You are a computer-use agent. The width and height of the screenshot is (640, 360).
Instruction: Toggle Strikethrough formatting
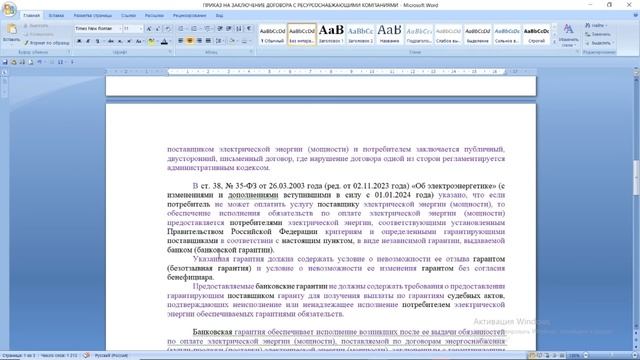(x=111, y=41)
